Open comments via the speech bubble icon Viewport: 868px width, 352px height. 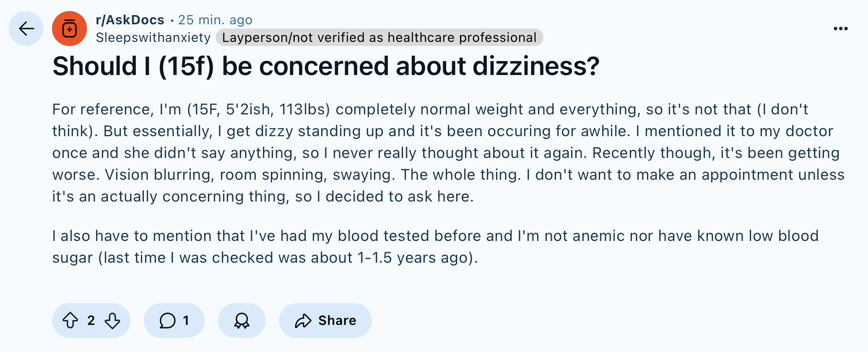click(x=167, y=321)
